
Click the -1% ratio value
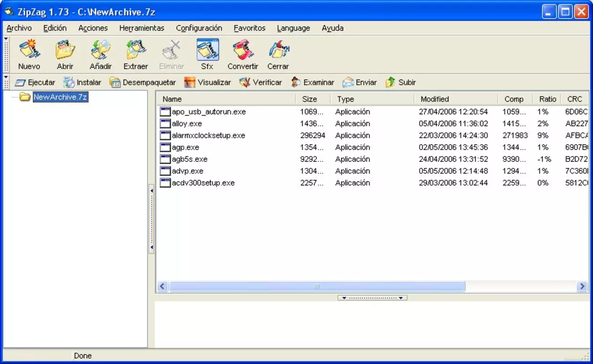click(544, 159)
